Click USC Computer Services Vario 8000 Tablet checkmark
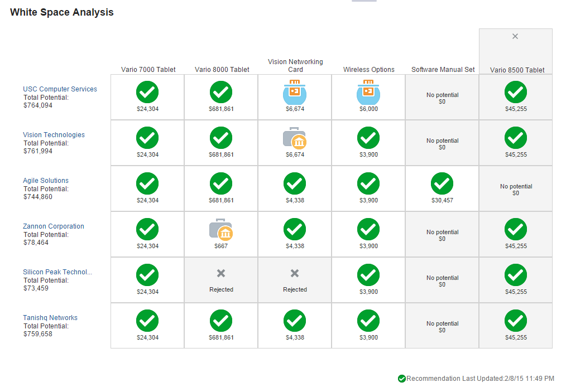 click(221, 92)
